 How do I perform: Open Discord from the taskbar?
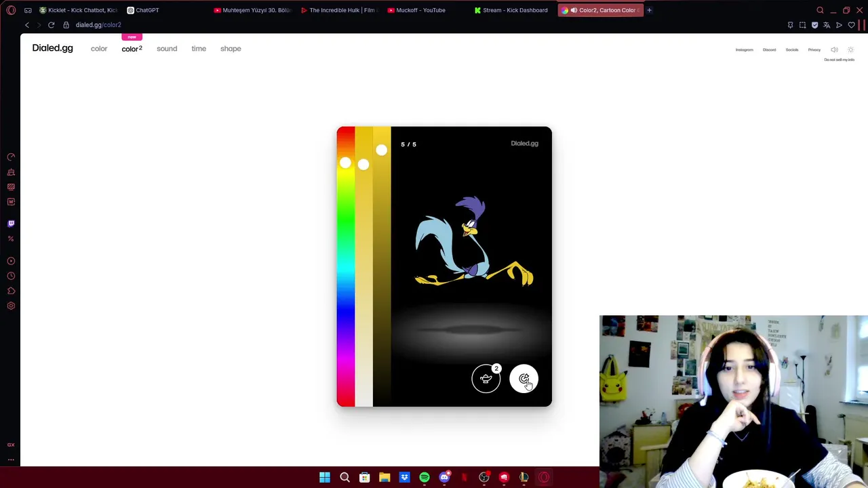(444, 478)
